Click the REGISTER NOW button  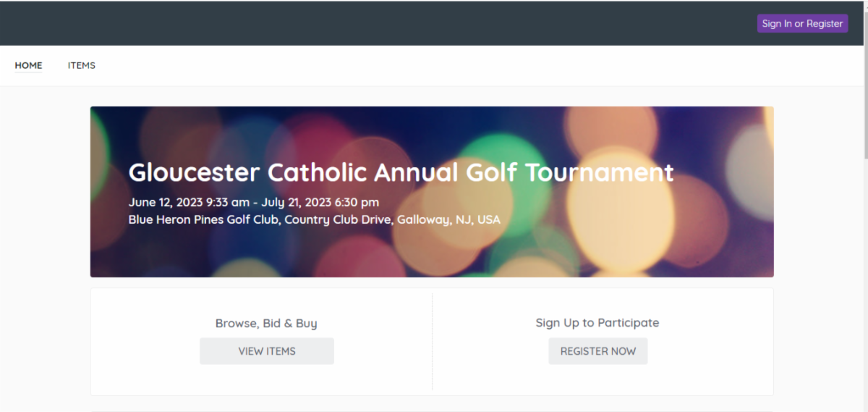click(597, 351)
